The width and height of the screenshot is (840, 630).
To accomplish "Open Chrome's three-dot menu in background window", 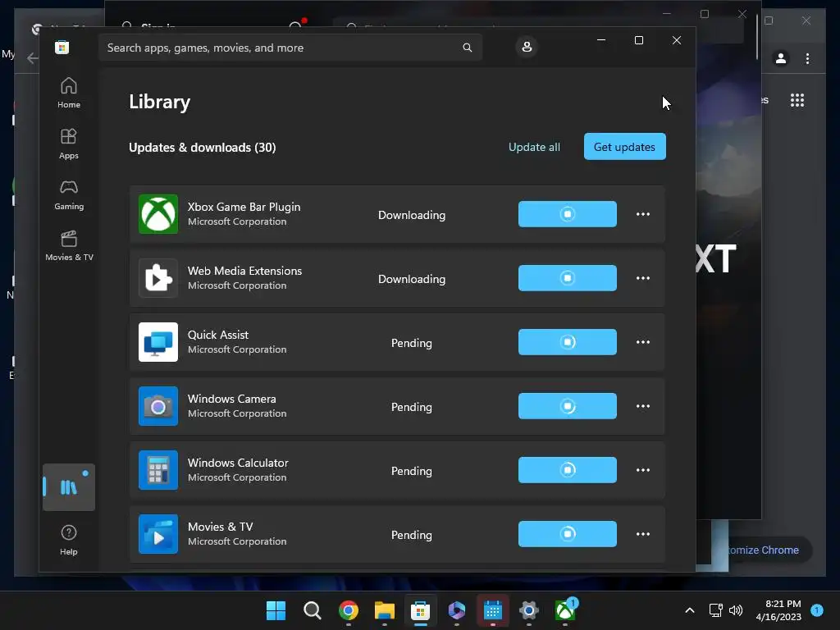I will click(807, 58).
